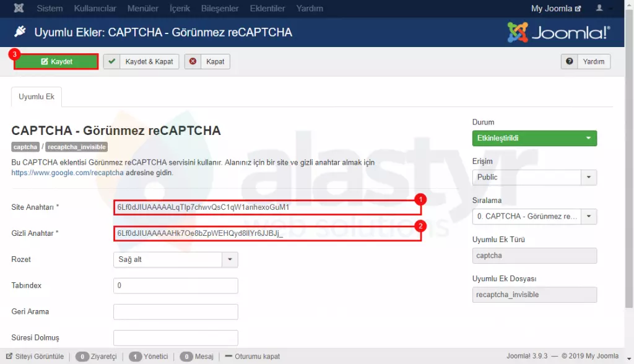Open the Kullanıcılar menu
The height and width of the screenshot is (364, 634).
95,9
